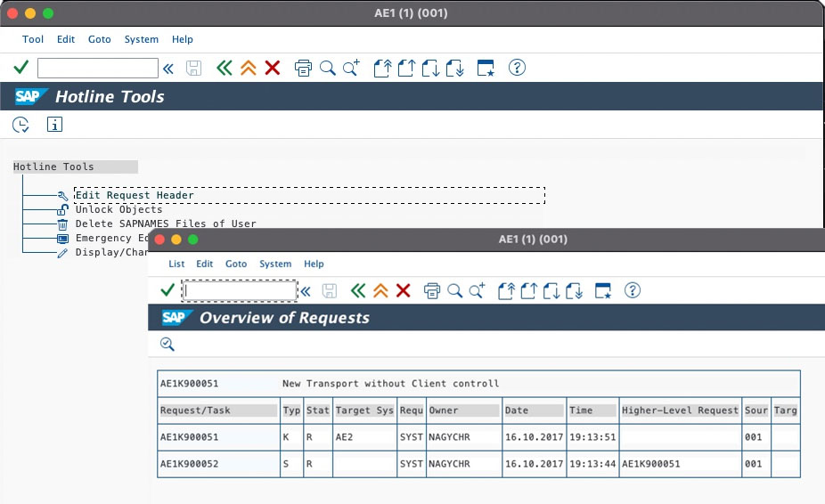825x504 pixels.
Task: Click Previous Page icon in Overview of Requests
Action: pyautogui.click(x=529, y=290)
